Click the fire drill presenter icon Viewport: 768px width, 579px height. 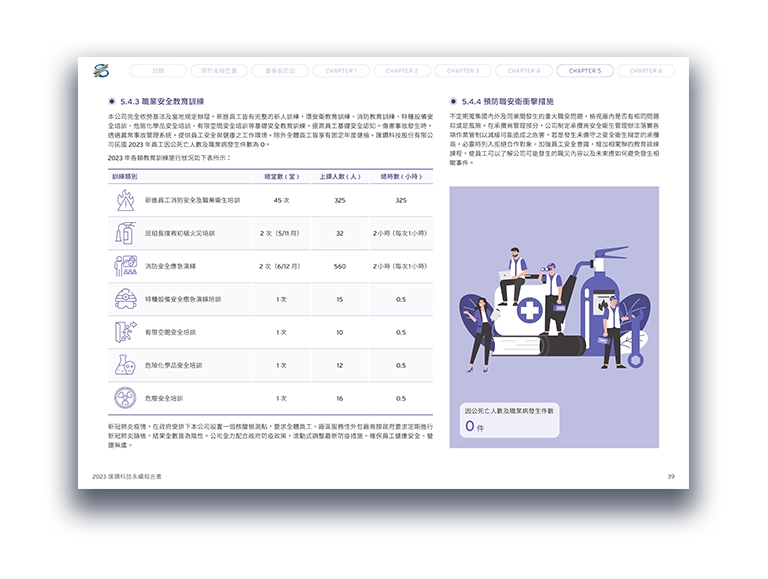click(125, 266)
